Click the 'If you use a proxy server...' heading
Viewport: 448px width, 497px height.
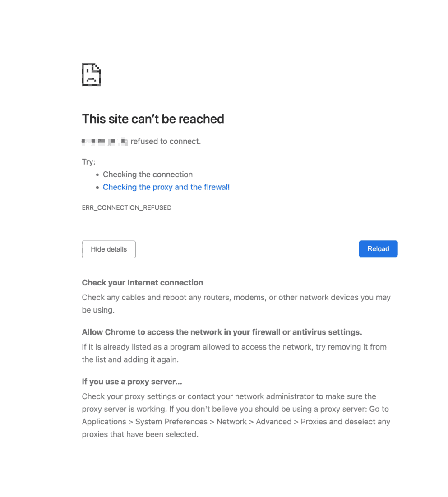132,382
